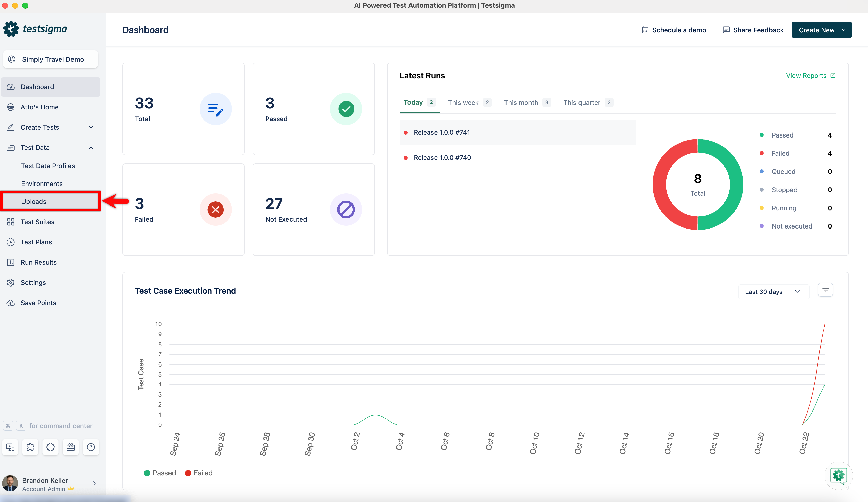
Task: Click the red Failed donut chart segment
Action: (x=659, y=184)
